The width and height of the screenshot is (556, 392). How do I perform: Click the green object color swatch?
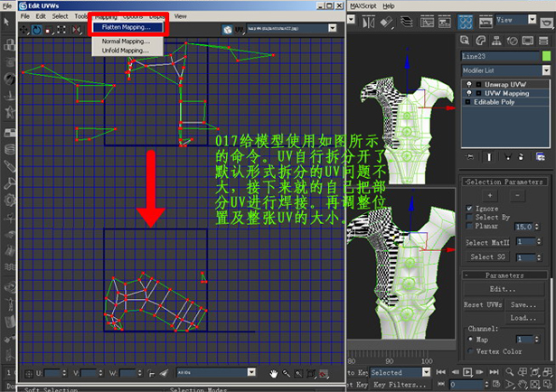click(x=546, y=55)
